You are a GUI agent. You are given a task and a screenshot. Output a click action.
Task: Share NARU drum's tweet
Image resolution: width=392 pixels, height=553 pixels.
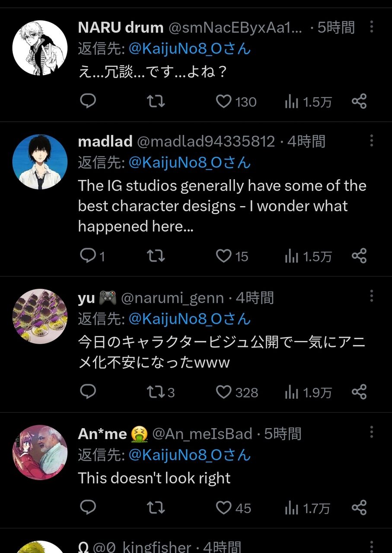click(x=359, y=101)
